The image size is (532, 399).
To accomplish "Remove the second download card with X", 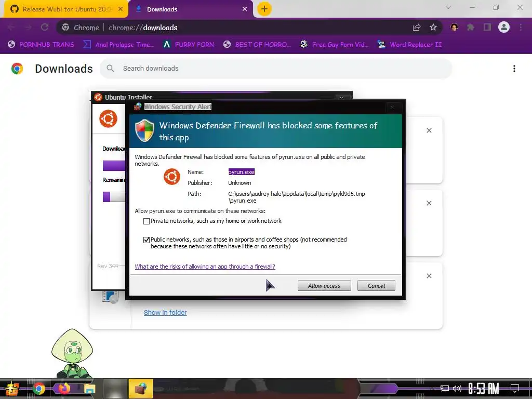I will (429, 203).
